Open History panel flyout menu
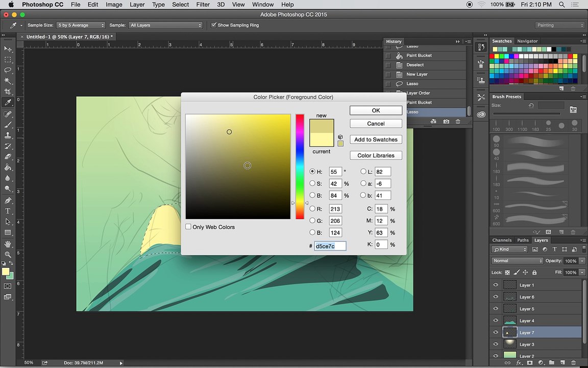Image resolution: width=588 pixels, height=368 pixels. pos(468,41)
